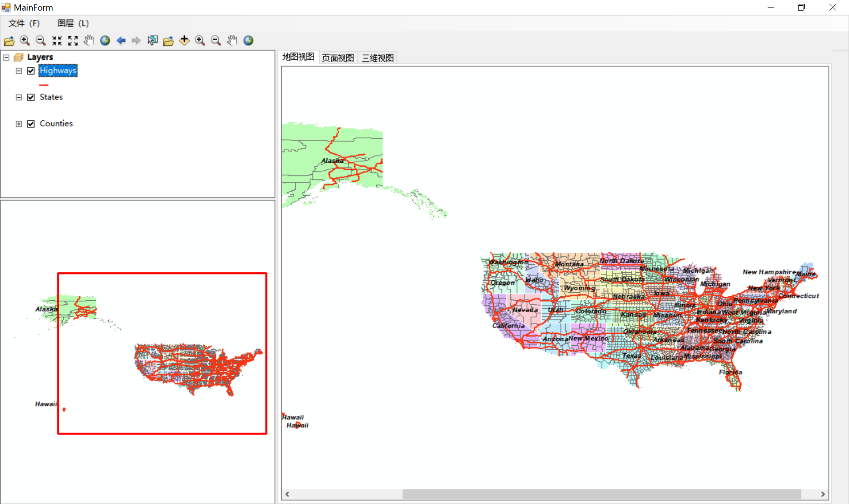Select the zoom in magnifier tool
The image size is (849, 504).
tap(25, 40)
